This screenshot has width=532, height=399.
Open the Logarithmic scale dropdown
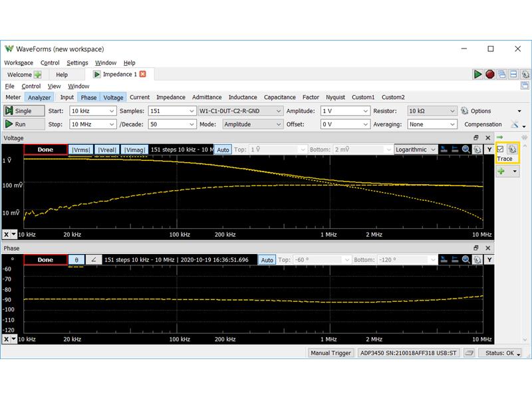[x=416, y=150]
